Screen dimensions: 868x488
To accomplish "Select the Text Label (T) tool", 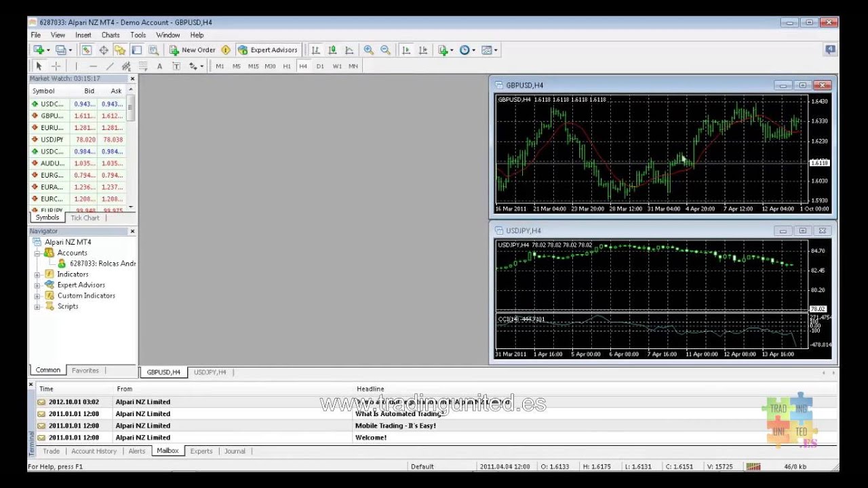I will coord(176,66).
